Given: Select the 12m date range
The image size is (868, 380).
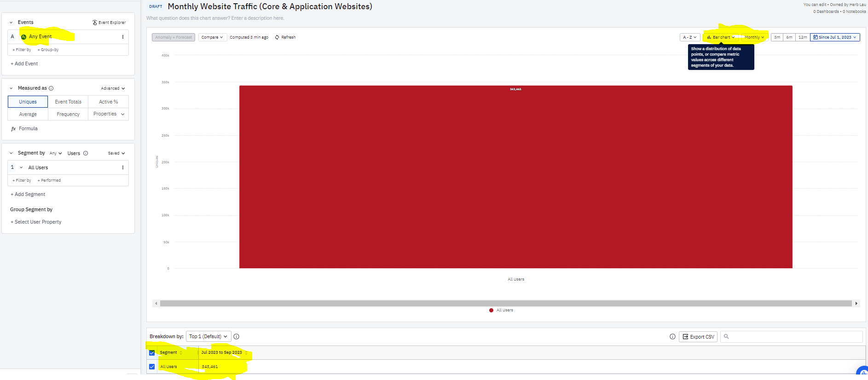Looking at the screenshot, I should pos(803,37).
